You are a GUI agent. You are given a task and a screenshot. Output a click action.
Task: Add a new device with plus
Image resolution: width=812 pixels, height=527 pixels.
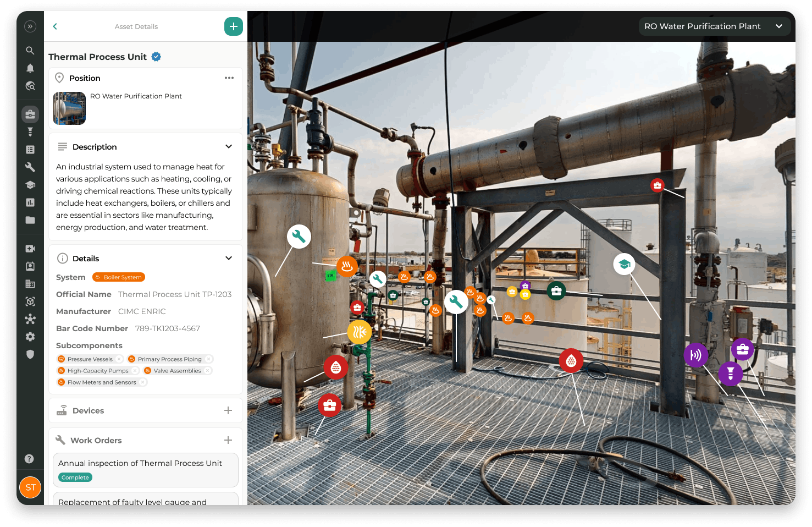[x=228, y=411]
